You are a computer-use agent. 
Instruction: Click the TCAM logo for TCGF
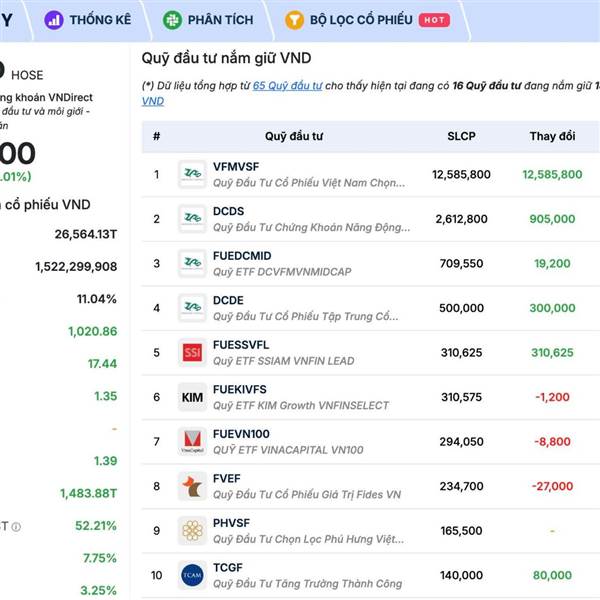click(192, 575)
